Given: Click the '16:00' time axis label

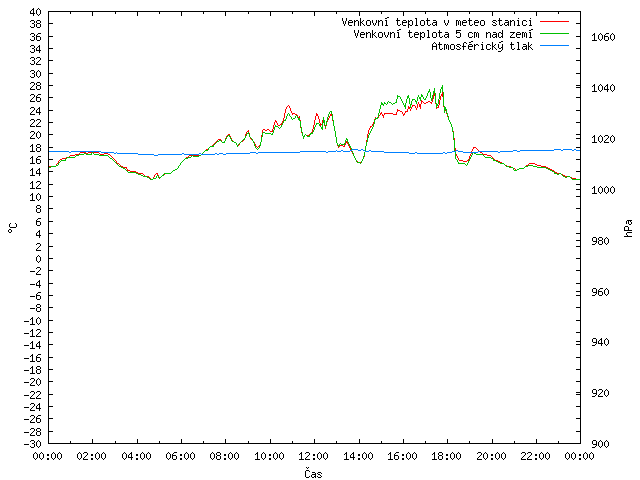Looking at the screenshot, I should pos(402,456).
